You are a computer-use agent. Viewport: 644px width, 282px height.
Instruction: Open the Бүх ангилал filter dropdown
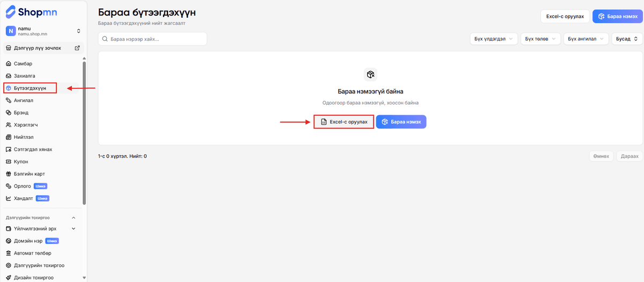586,39
